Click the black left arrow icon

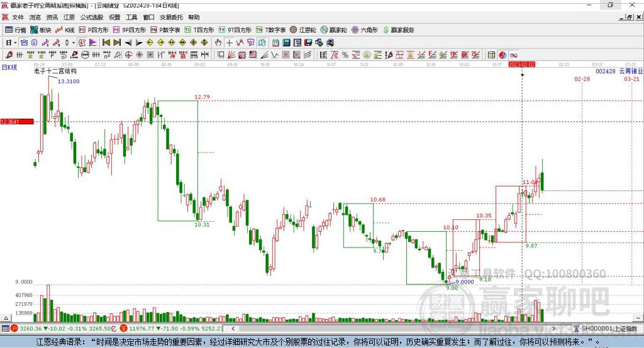tap(128, 43)
